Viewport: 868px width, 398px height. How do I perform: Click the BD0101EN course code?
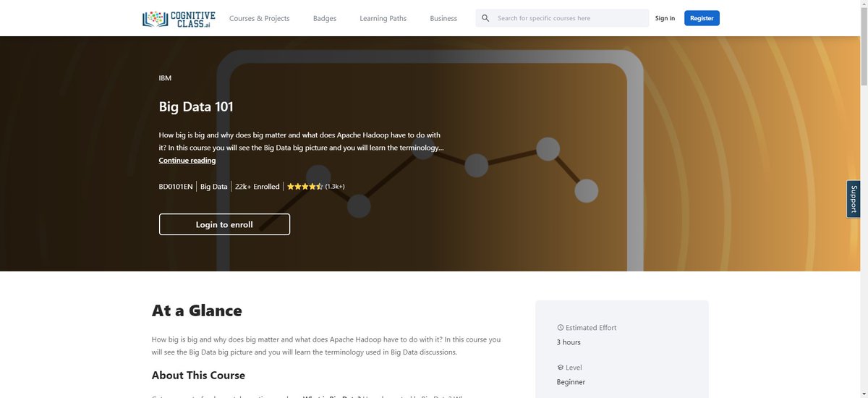point(176,187)
